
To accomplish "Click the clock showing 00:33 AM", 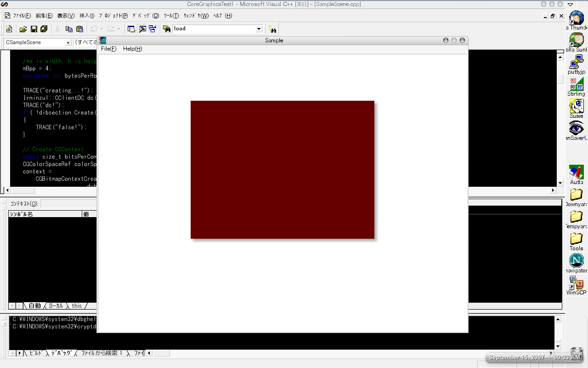I will [x=567, y=357].
